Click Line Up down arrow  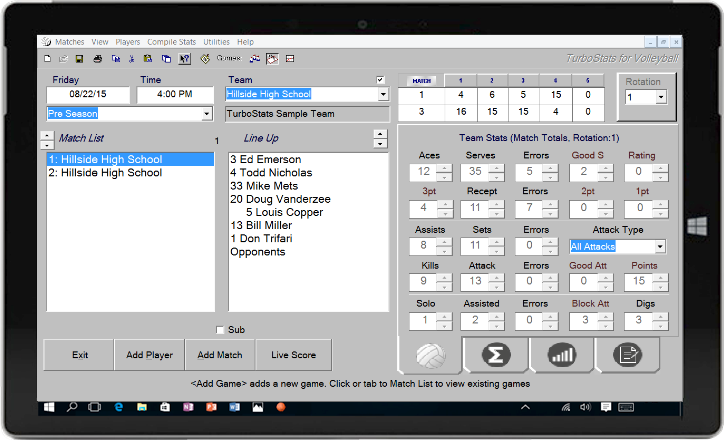click(x=380, y=143)
